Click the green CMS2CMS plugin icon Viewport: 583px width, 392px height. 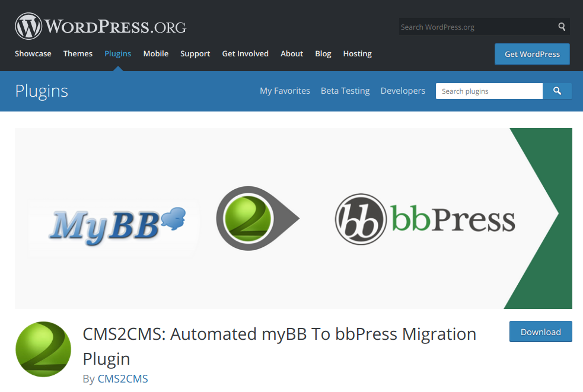(43, 349)
